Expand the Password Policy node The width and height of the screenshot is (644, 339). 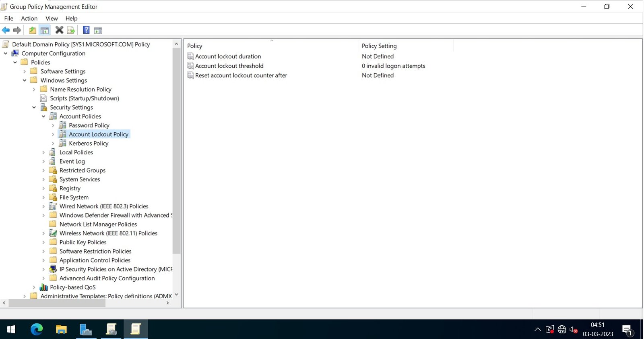point(53,125)
